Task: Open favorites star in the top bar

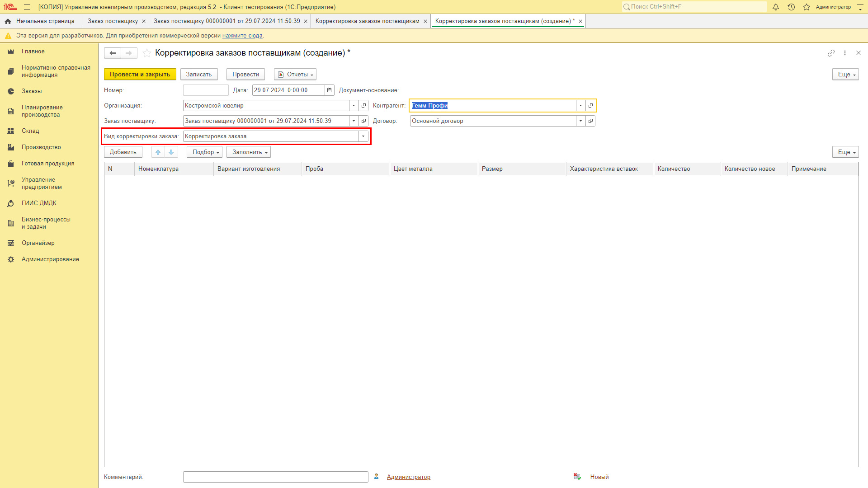Action: click(x=807, y=7)
